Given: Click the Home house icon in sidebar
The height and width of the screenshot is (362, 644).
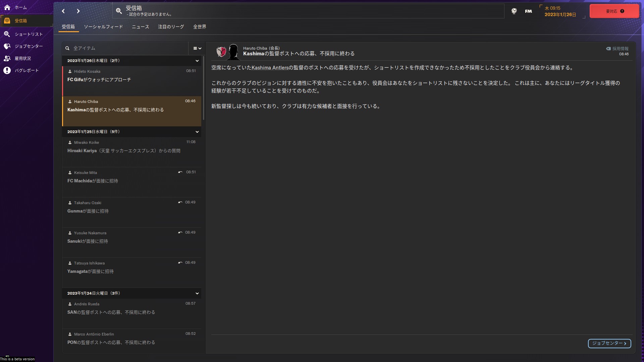Looking at the screenshot, I should coord(7,7).
